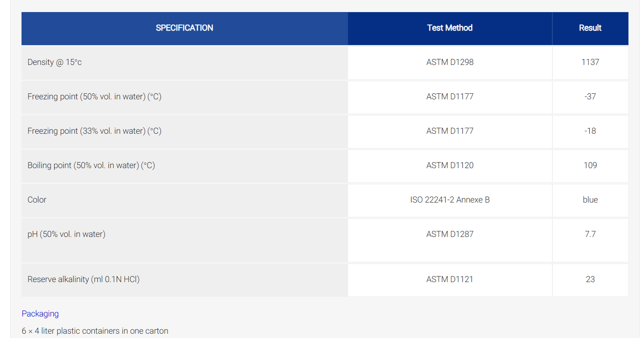Screen dimensions: 644x338
Task: Click the 109 boiling point result
Action: coord(590,165)
